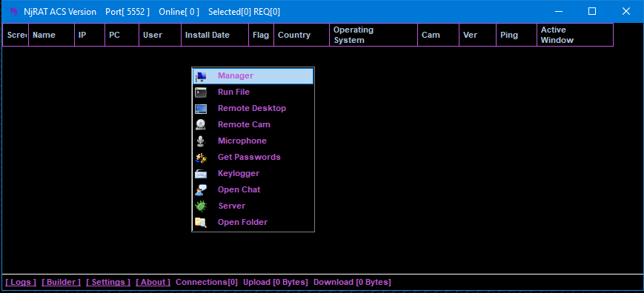Minimize the NjRAT window
This screenshot has height=293, width=644.
pos(558,12)
